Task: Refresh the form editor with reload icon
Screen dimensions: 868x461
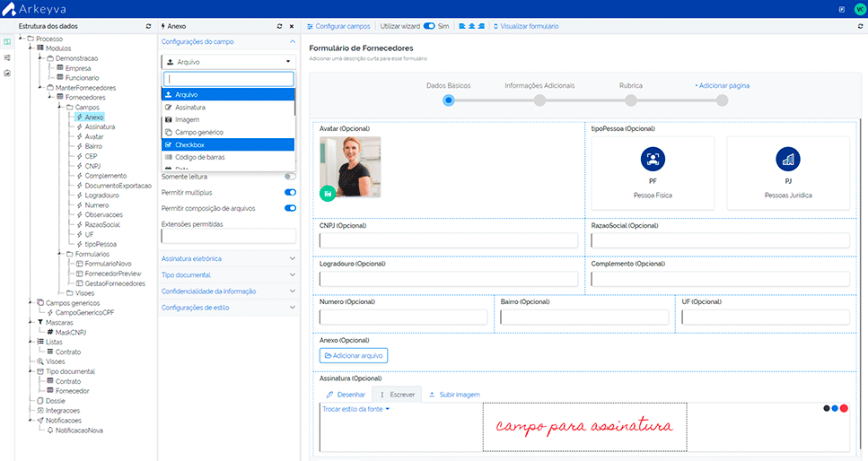Action: 860,27
